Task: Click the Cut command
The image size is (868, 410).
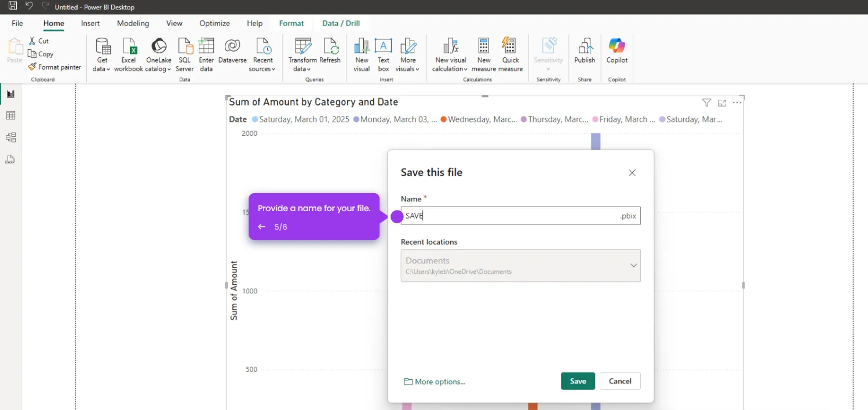Action: click(39, 41)
